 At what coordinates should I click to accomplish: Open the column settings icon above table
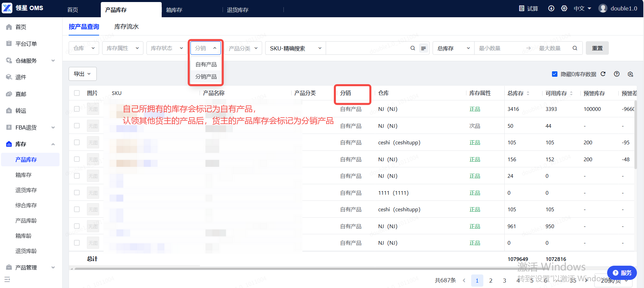(x=630, y=74)
